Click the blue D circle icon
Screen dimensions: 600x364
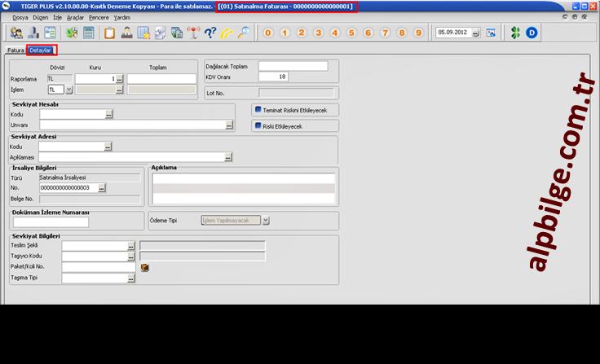(x=532, y=33)
